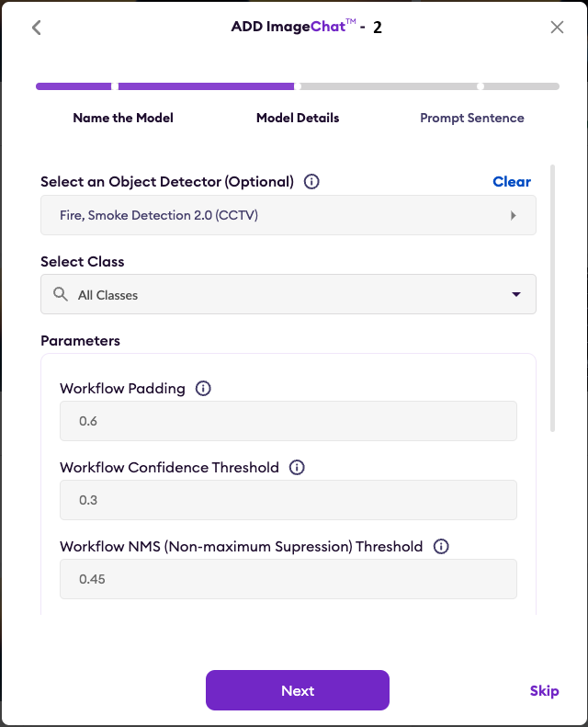Focus the Workflow Confidence Threshold 0.3 field

tap(288, 500)
